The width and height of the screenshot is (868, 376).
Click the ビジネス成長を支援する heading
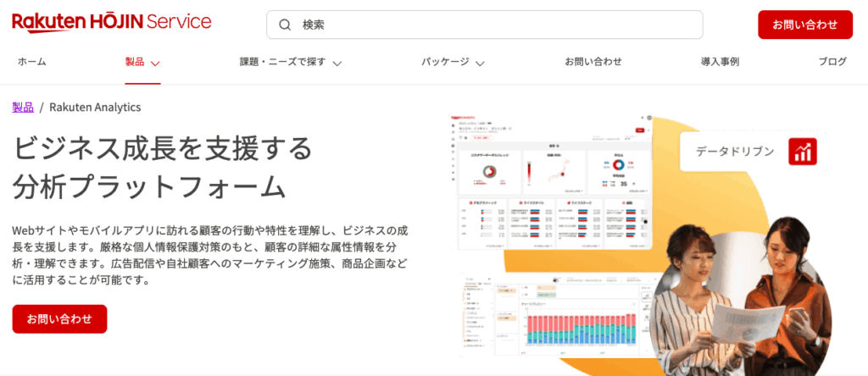(x=163, y=147)
